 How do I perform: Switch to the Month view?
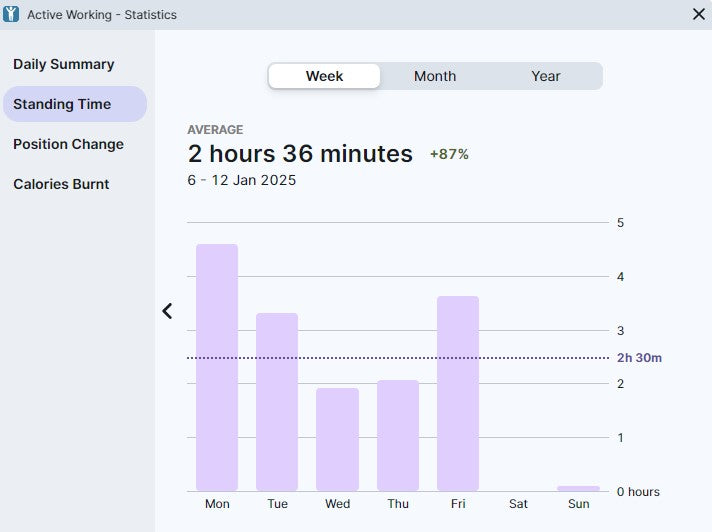point(435,76)
